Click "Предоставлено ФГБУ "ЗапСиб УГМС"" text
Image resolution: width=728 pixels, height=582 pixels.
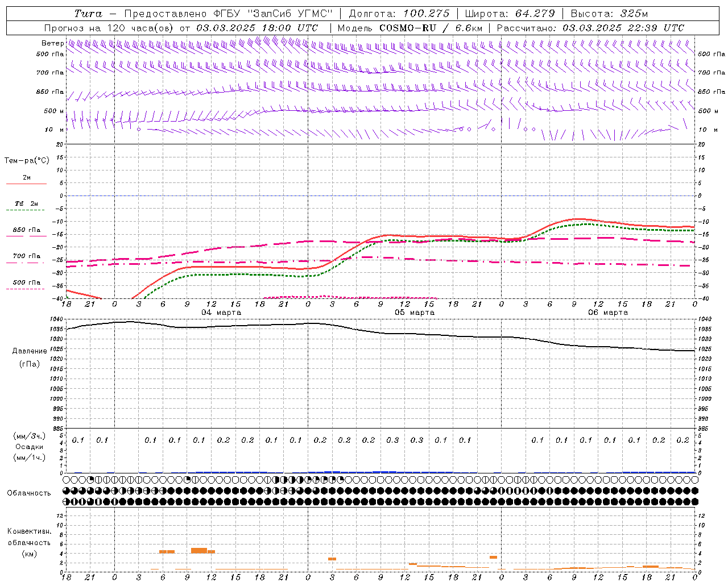227,14
